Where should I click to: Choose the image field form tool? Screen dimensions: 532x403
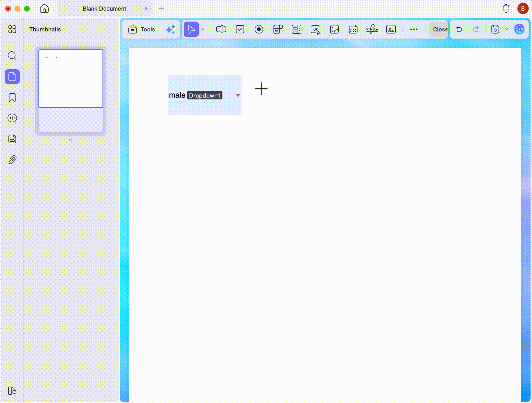(335, 29)
